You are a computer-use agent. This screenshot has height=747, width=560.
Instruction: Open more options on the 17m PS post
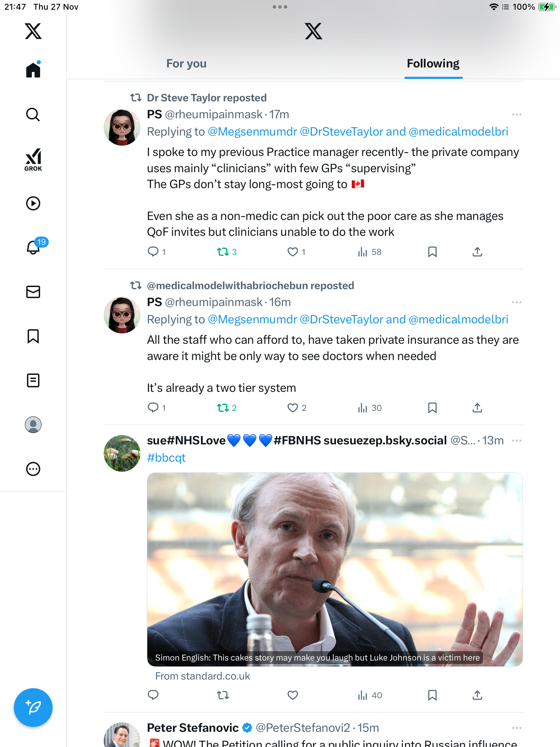point(516,114)
